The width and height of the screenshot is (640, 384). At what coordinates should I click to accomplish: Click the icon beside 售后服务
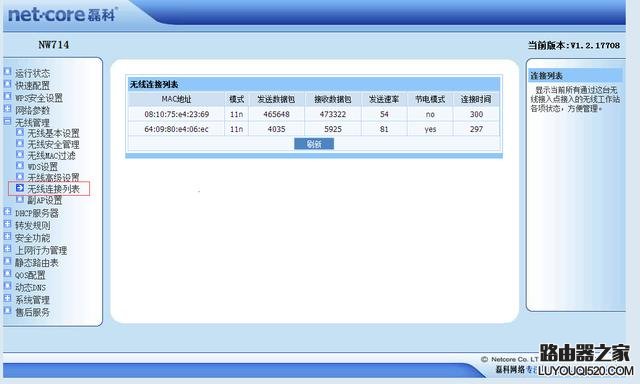(x=7, y=311)
